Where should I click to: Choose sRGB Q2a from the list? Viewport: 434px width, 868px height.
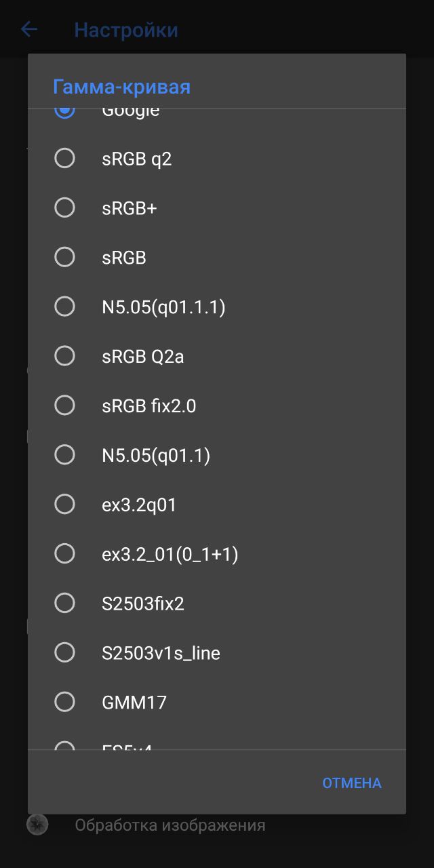[x=217, y=356]
